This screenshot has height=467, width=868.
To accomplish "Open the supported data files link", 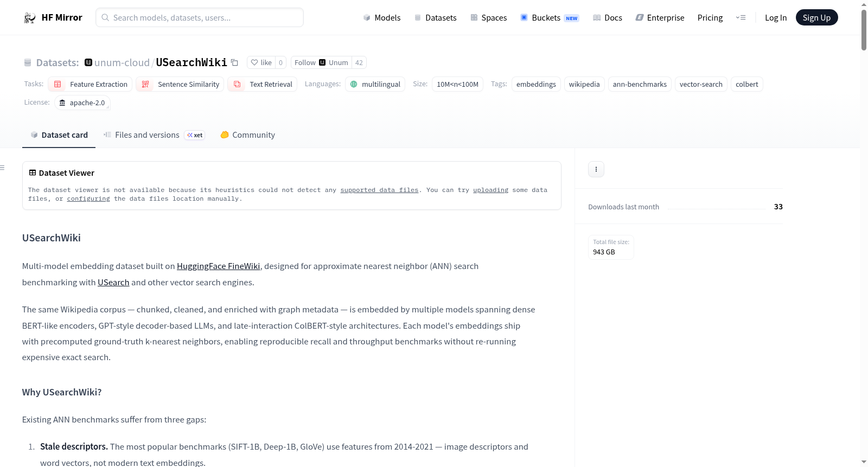I will [x=379, y=190].
